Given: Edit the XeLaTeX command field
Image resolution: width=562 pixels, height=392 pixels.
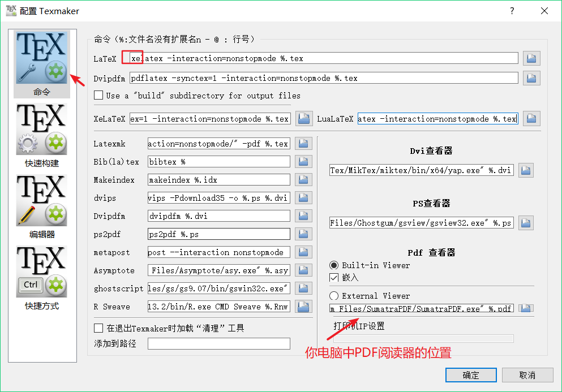Looking at the screenshot, I should 209,119.
